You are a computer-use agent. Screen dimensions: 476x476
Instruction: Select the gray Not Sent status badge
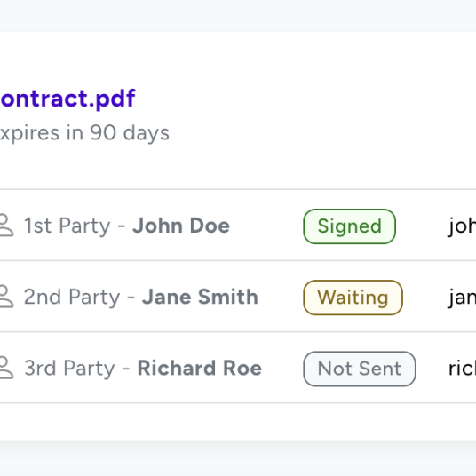click(x=360, y=369)
